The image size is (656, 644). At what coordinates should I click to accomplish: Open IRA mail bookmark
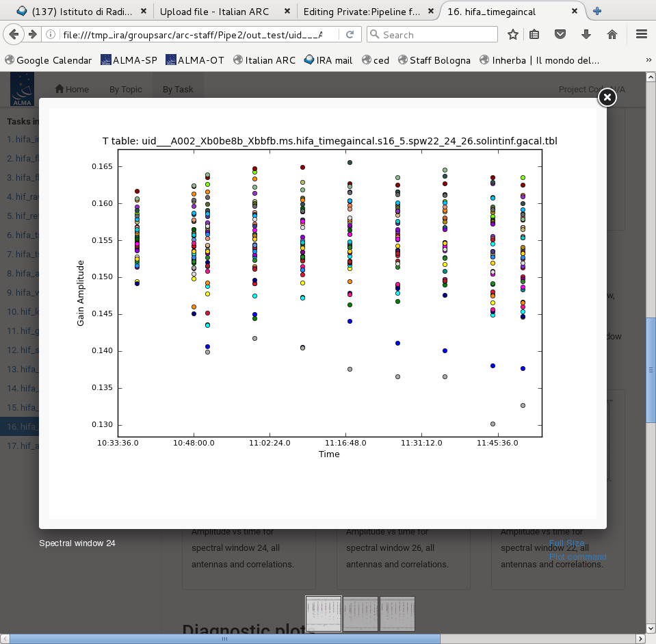point(328,60)
